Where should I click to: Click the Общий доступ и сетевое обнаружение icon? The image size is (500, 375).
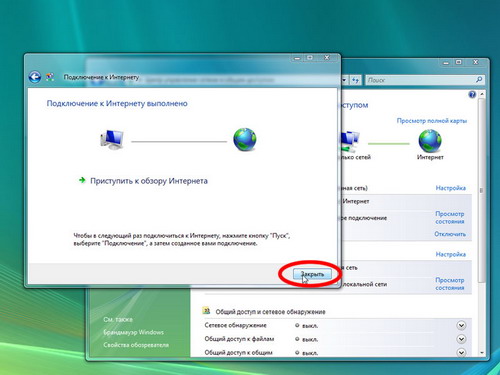click(206, 311)
